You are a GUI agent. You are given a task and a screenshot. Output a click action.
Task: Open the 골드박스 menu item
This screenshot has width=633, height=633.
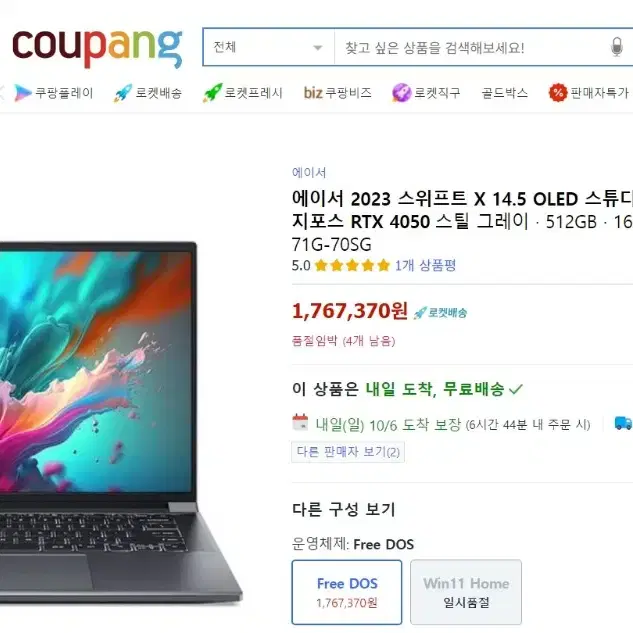tap(505, 93)
